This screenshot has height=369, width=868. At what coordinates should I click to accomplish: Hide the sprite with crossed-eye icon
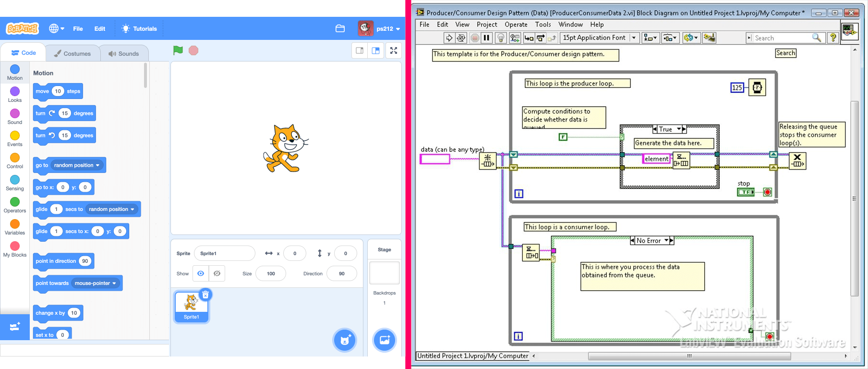coord(217,273)
